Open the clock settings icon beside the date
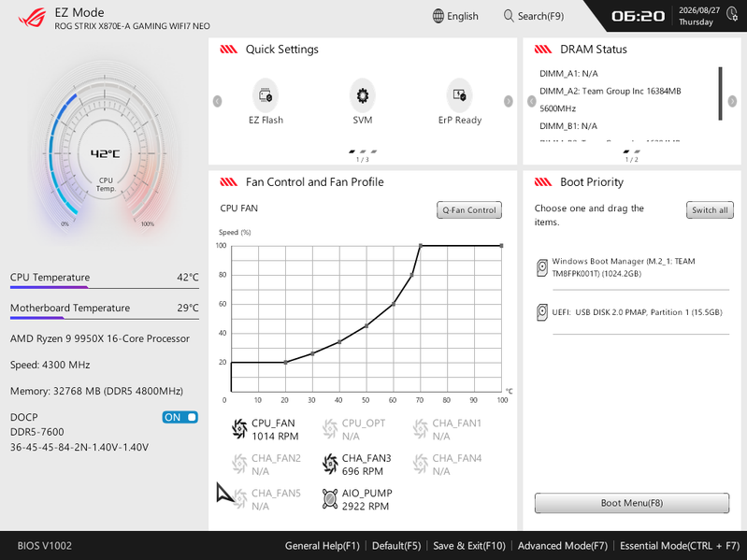Image resolution: width=747 pixels, height=560 pixels. 732,14
